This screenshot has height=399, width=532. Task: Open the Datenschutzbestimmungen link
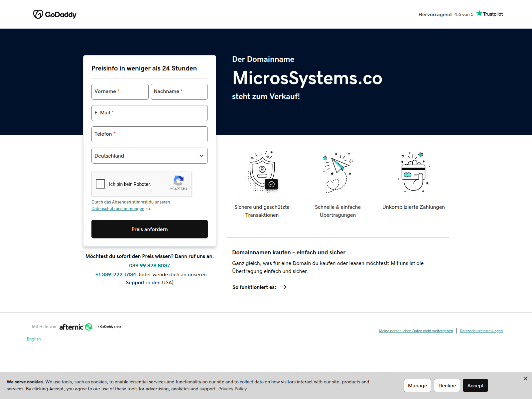coord(118,209)
